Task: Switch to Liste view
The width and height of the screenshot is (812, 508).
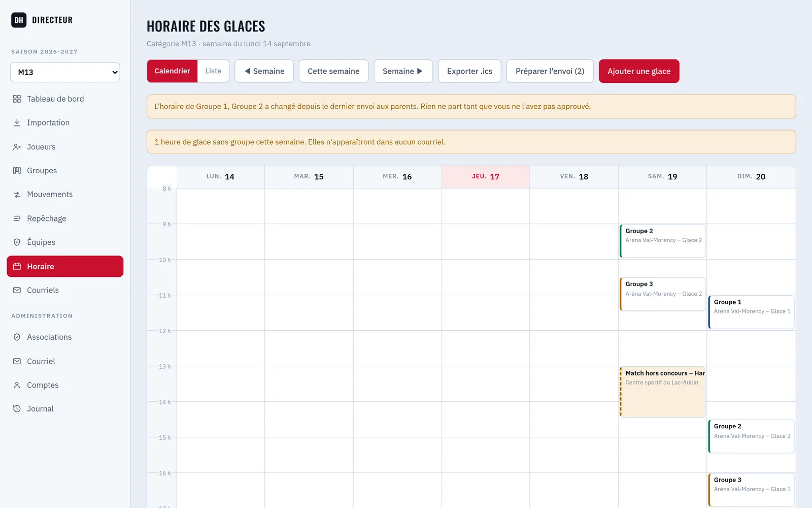Action: click(213, 71)
